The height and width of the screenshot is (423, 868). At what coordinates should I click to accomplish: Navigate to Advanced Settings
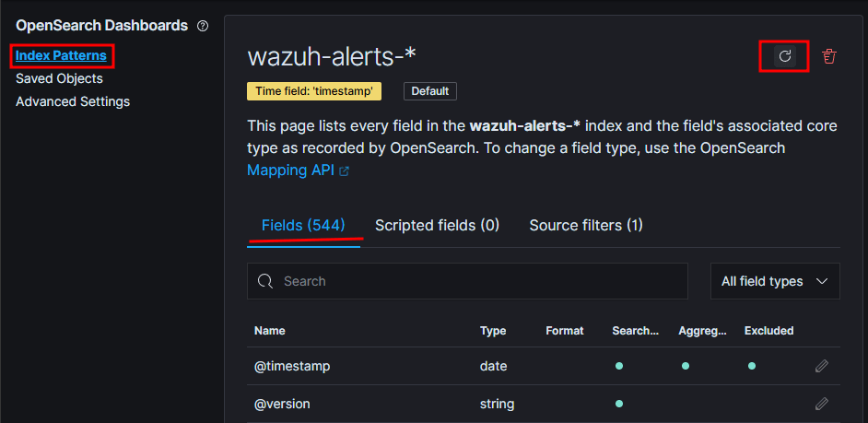(73, 101)
